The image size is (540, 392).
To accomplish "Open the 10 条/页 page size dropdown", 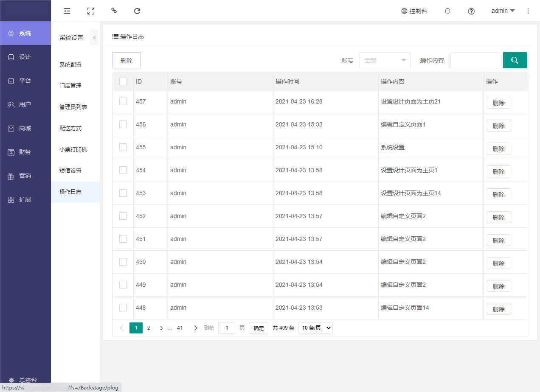I will point(315,328).
